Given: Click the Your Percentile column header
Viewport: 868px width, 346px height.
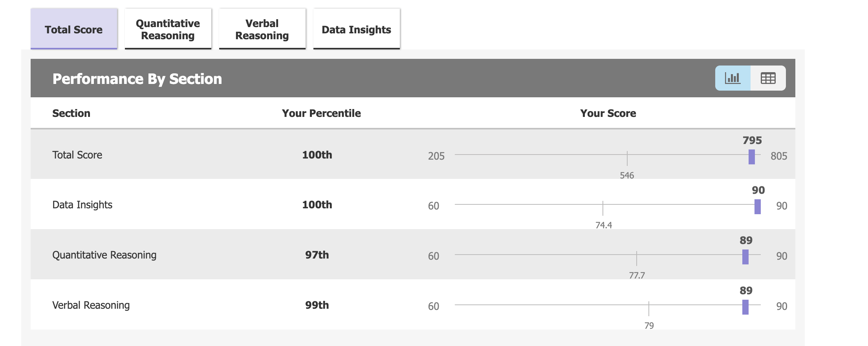Looking at the screenshot, I should click(321, 113).
